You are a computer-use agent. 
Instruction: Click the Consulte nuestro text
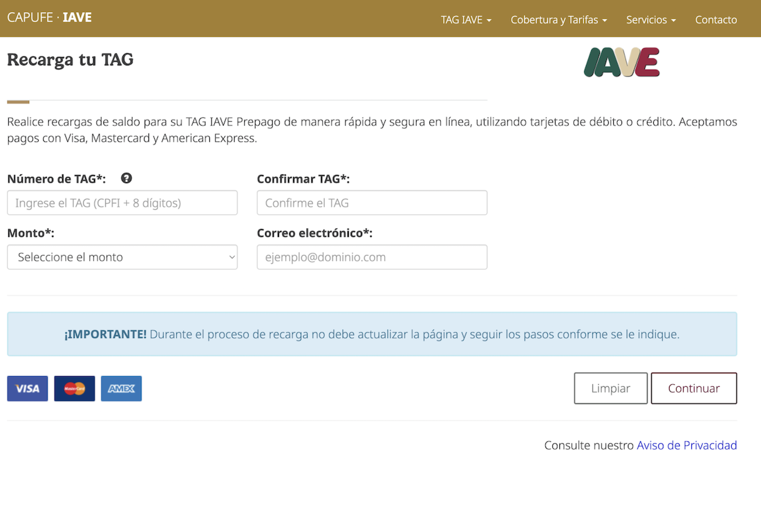(589, 445)
